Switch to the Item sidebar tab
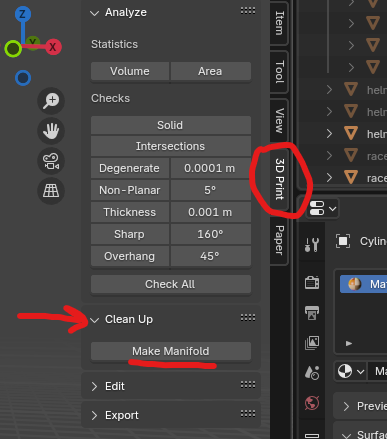This screenshot has height=439, width=387. coord(279,23)
